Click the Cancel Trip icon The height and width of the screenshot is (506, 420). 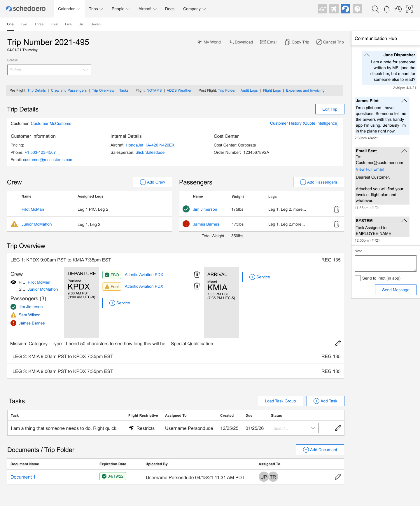tap(319, 42)
